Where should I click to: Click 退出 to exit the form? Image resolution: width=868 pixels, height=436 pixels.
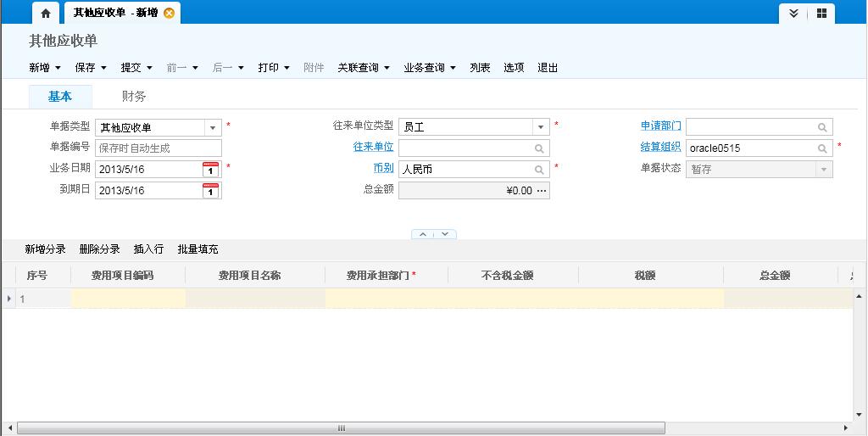click(548, 68)
